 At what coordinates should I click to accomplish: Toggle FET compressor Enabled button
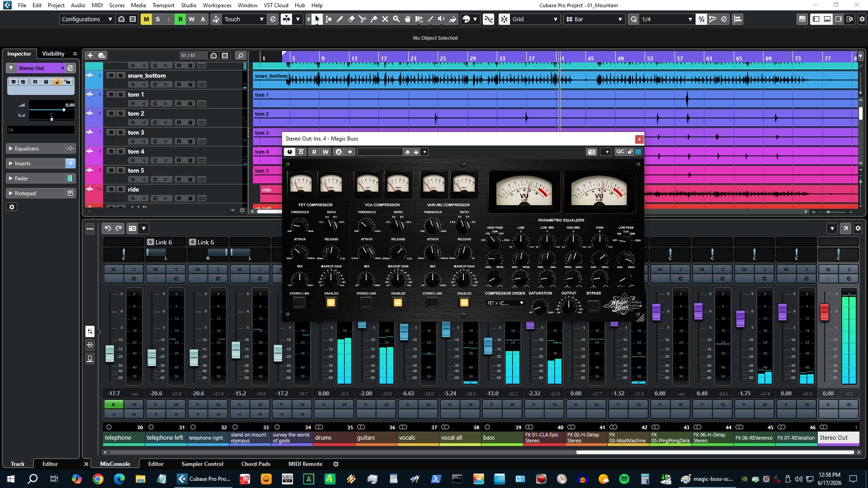(x=331, y=302)
